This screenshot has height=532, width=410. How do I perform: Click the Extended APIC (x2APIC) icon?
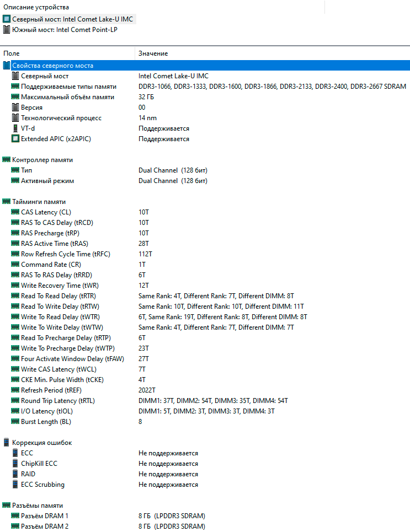pyautogui.click(x=15, y=139)
